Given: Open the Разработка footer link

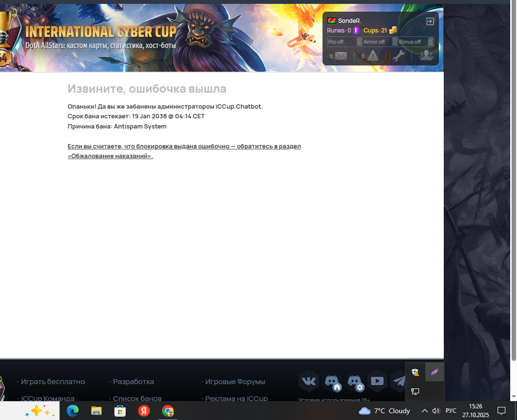Looking at the screenshot, I should (133, 381).
